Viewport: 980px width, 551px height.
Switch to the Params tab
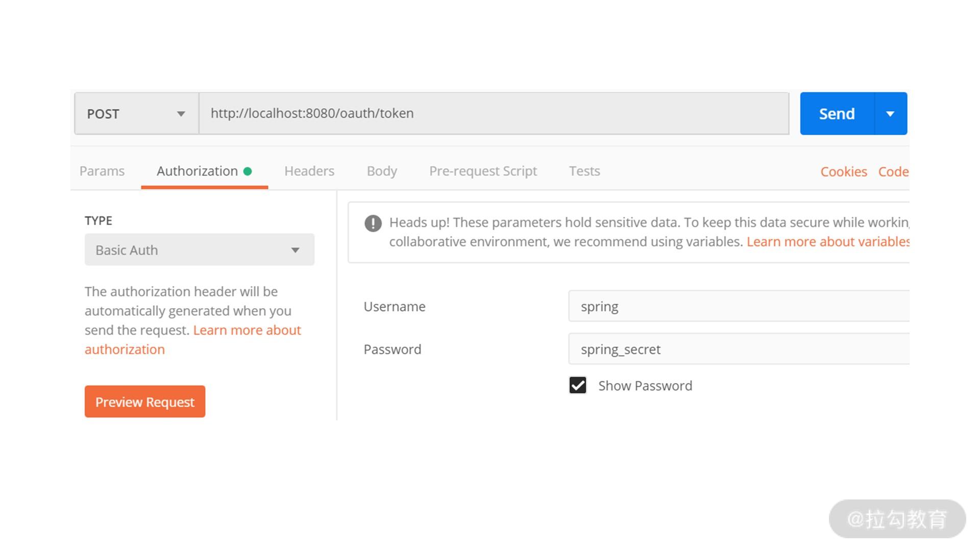pyautogui.click(x=102, y=171)
